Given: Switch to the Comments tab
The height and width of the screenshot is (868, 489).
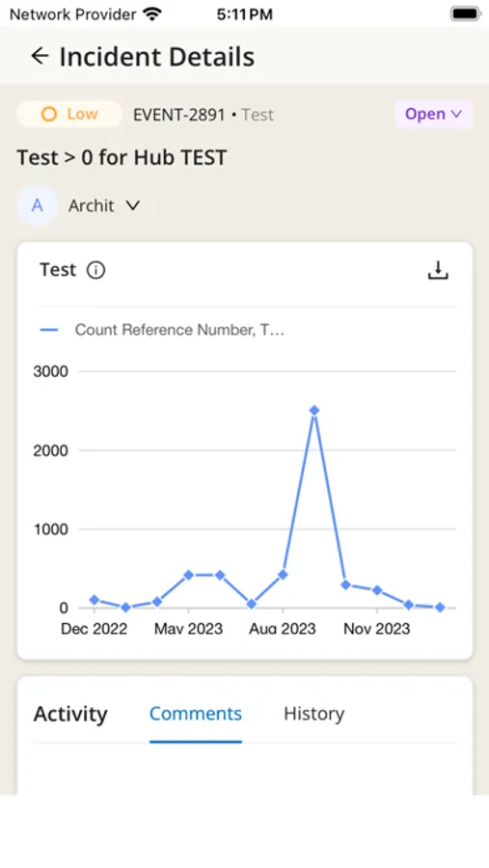Looking at the screenshot, I should 196,714.
